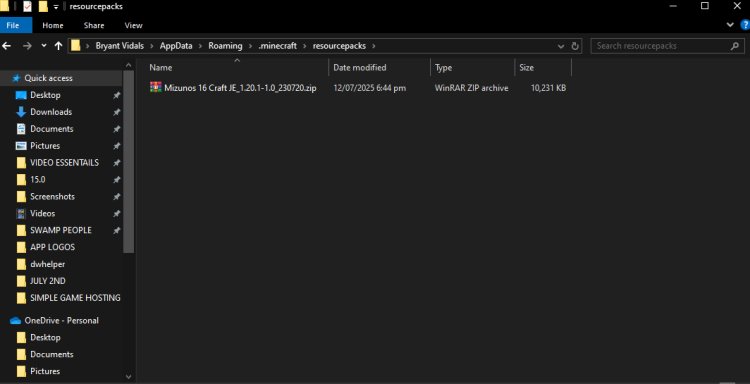Open the JULY 2ND folder
The height and width of the screenshot is (384, 750).
point(48,281)
